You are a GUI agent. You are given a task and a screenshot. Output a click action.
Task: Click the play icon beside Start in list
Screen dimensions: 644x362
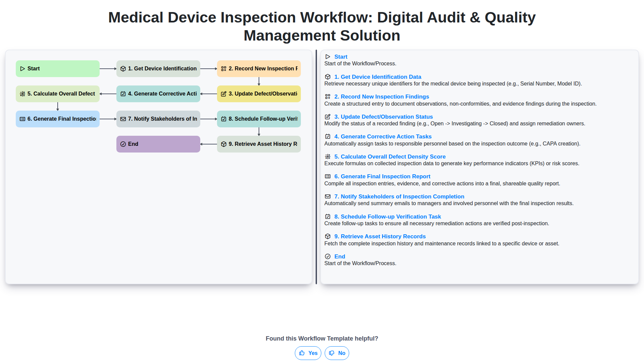328,57
